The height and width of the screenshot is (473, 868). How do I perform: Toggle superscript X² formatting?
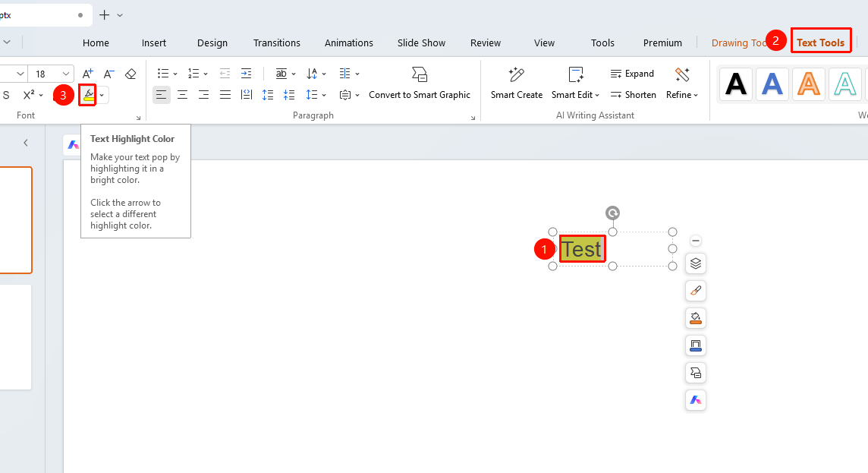click(29, 95)
